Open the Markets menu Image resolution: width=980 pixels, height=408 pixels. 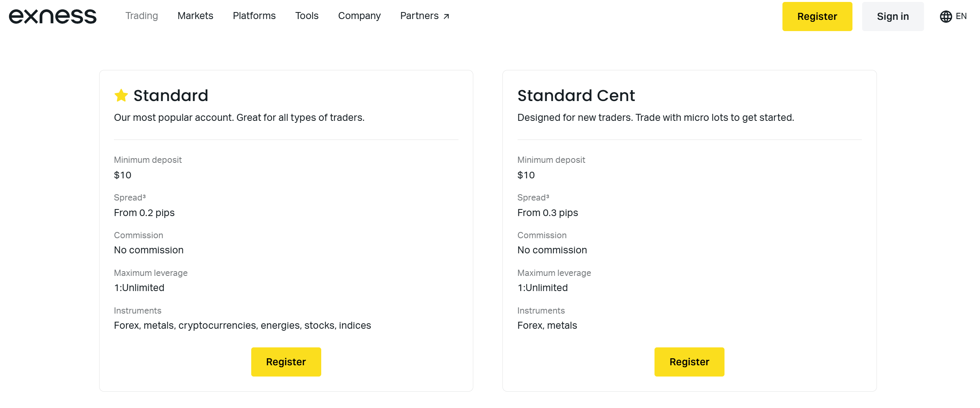pos(195,16)
